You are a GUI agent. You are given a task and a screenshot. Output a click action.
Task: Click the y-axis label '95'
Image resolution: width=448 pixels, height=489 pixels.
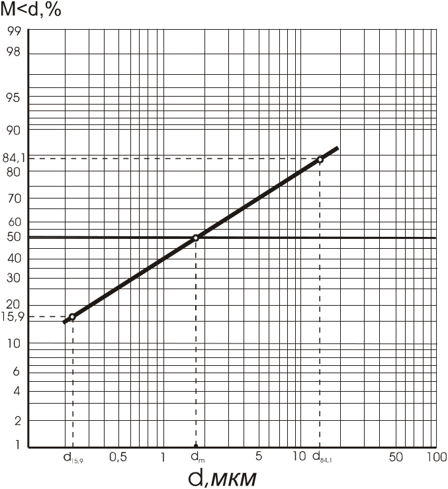point(13,98)
